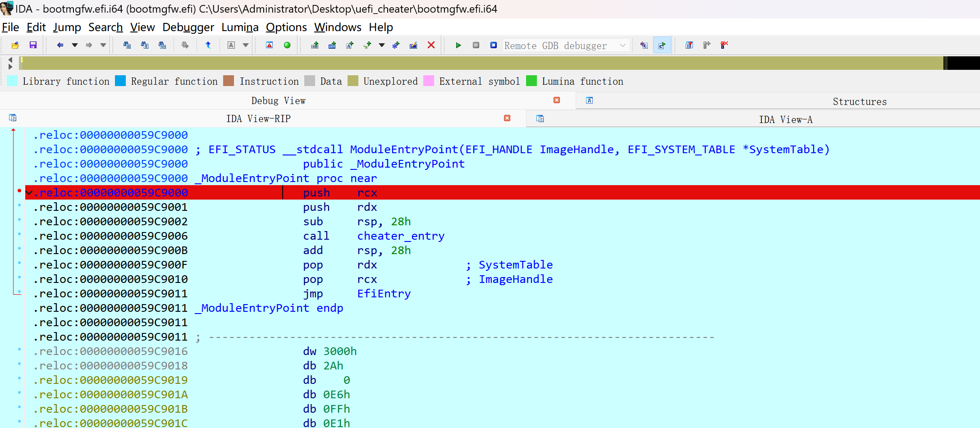Image resolution: width=980 pixels, height=428 pixels.
Task: Click the External symbol pink swatch
Action: tap(429, 81)
